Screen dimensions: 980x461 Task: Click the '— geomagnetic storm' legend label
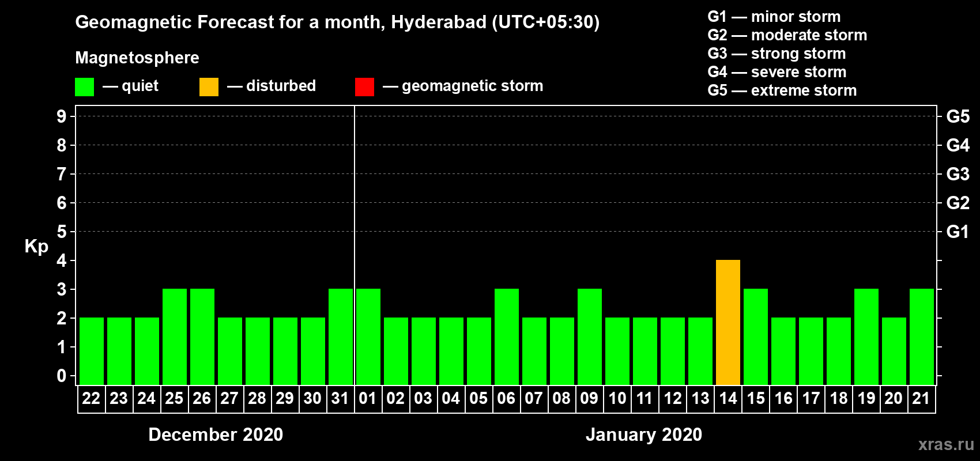[463, 86]
